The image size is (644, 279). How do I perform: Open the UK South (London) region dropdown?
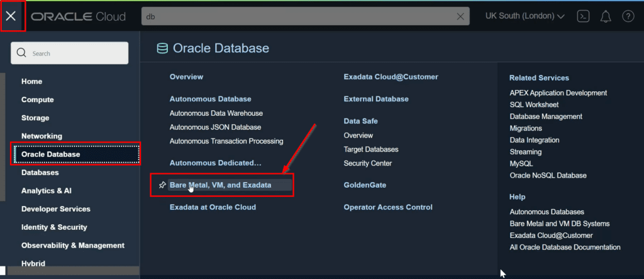point(525,16)
